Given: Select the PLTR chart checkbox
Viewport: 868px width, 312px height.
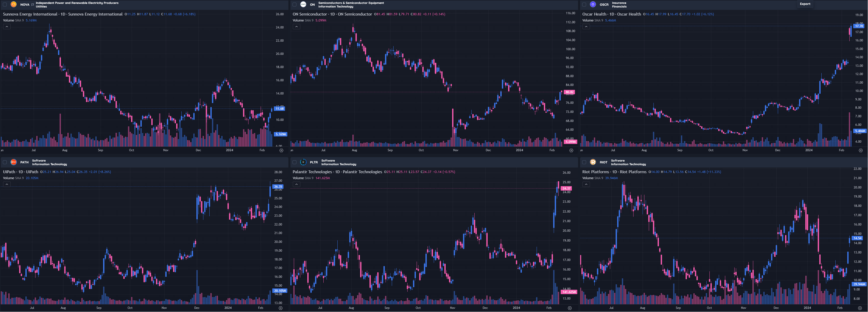Looking at the screenshot, I should (295, 162).
